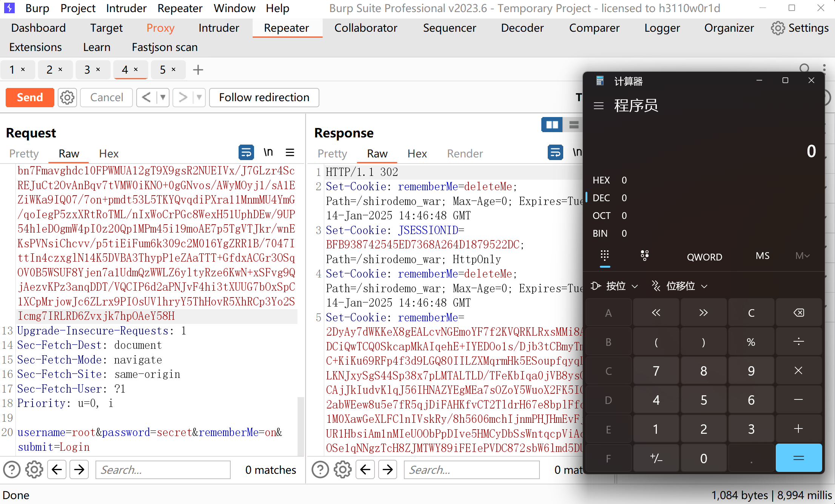Toggle non-printable characters \n in Request
The width and height of the screenshot is (835, 504).
268,153
